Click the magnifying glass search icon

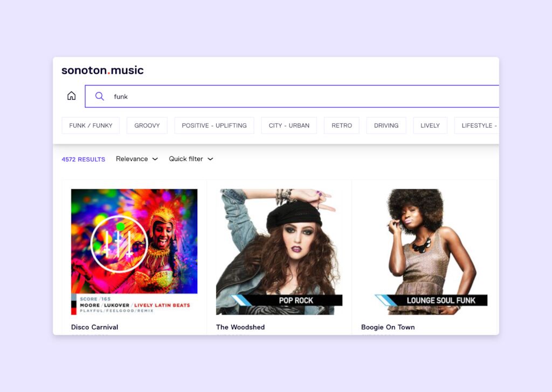click(99, 96)
